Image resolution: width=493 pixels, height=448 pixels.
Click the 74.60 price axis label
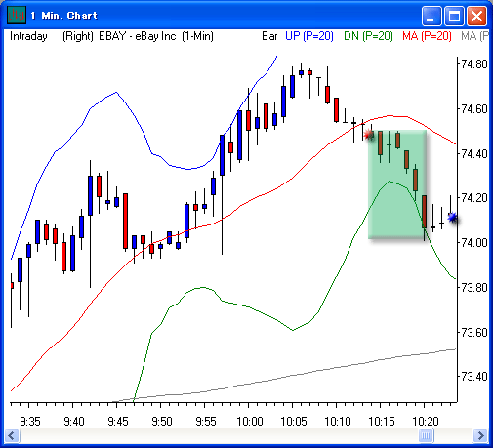pyautogui.click(x=474, y=109)
